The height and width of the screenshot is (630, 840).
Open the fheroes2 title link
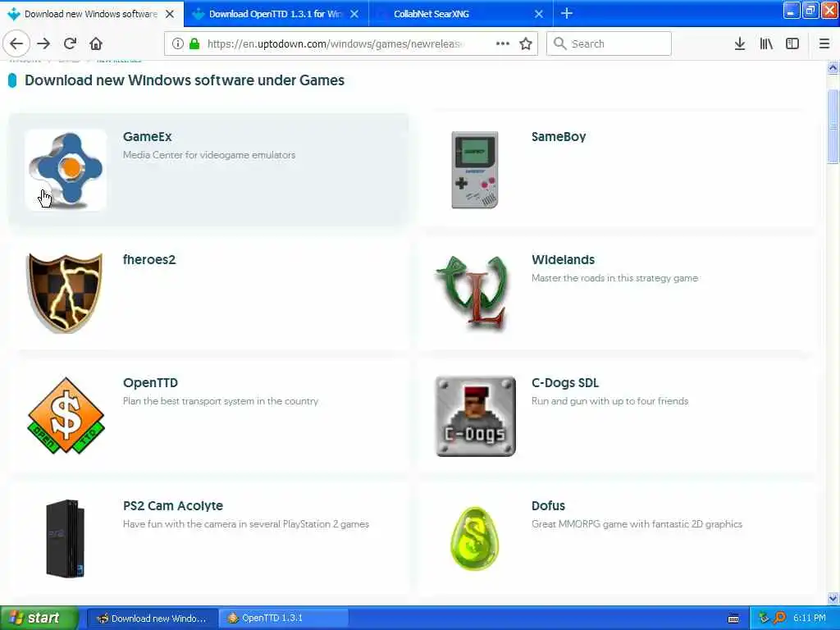[149, 260]
